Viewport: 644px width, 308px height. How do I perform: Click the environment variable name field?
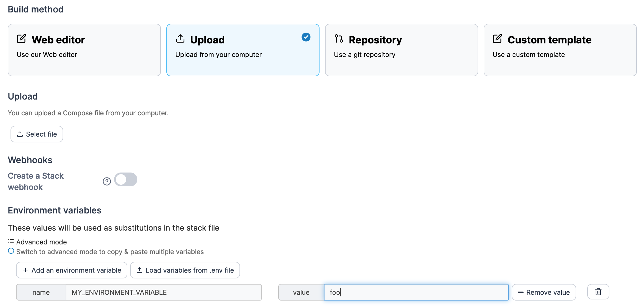163,292
